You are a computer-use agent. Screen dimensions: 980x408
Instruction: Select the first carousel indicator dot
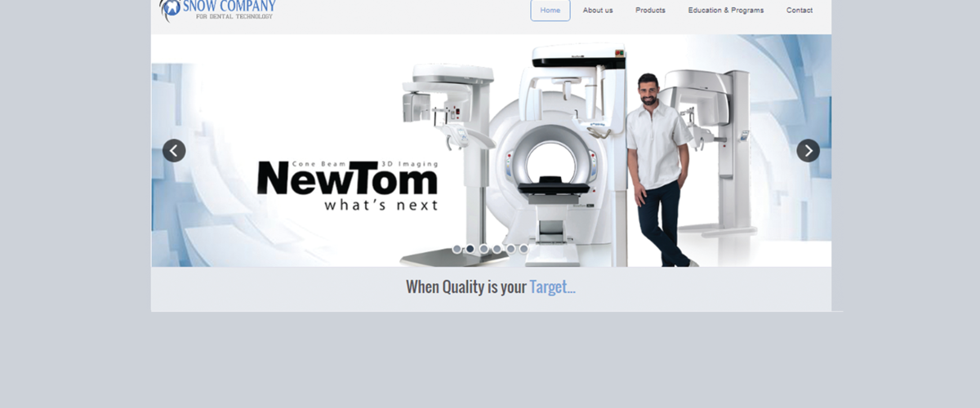tap(457, 249)
